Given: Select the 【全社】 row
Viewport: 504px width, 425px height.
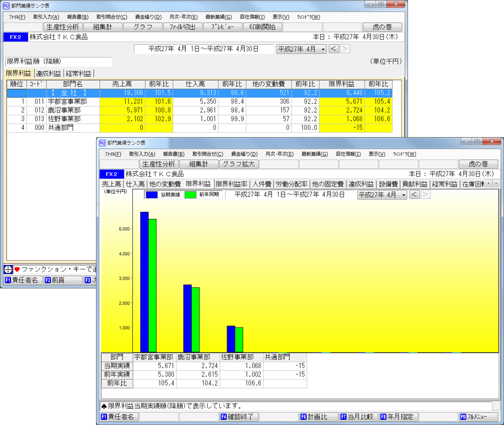Looking at the screenshot, I should pos(199,93).
